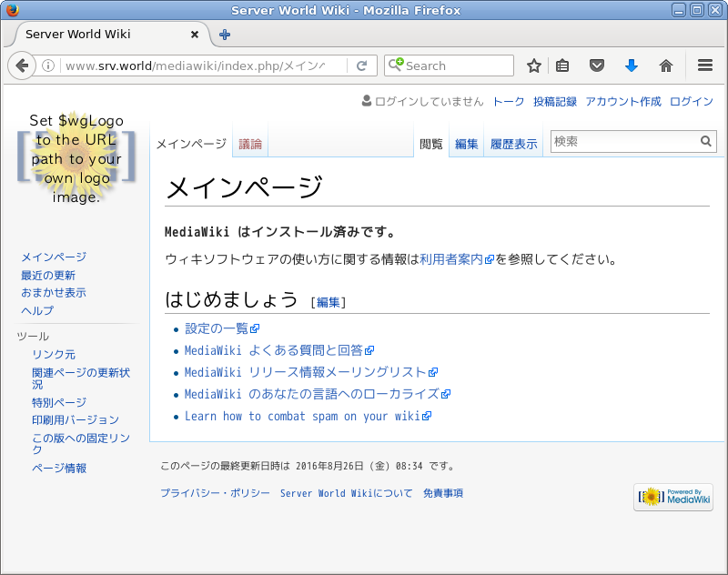The image size is (728, 575).
Task: Bookmark this page with the star icon
Action: click(x=534, y=66)
